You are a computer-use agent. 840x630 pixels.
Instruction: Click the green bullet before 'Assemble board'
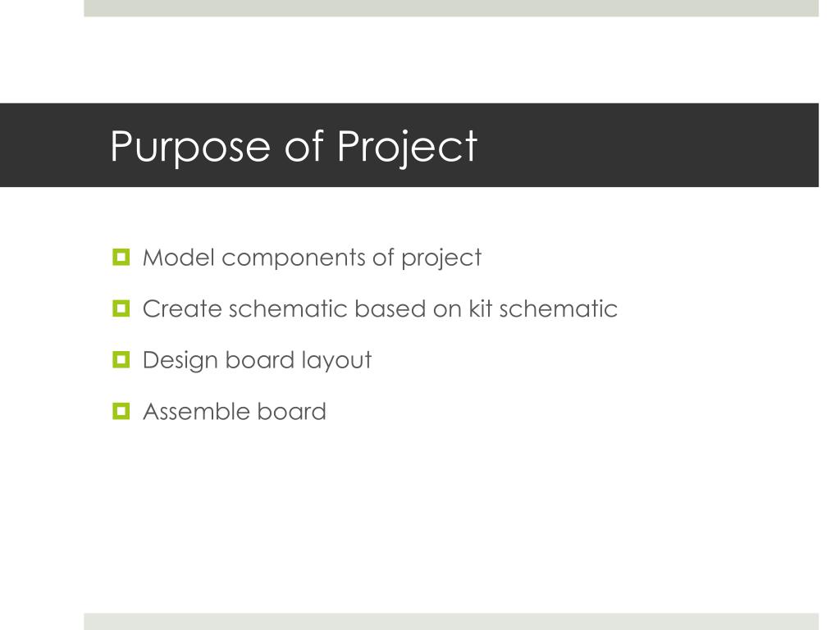click(121, 412)
